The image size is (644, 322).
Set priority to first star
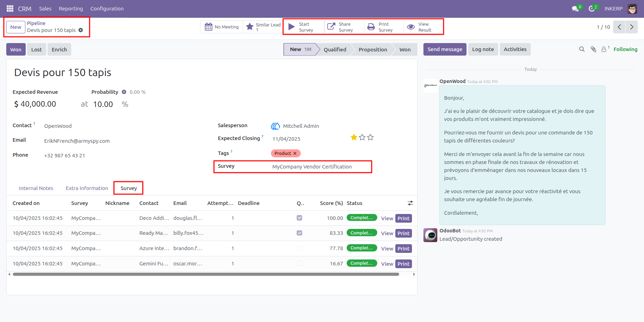(x=354, y=137)
